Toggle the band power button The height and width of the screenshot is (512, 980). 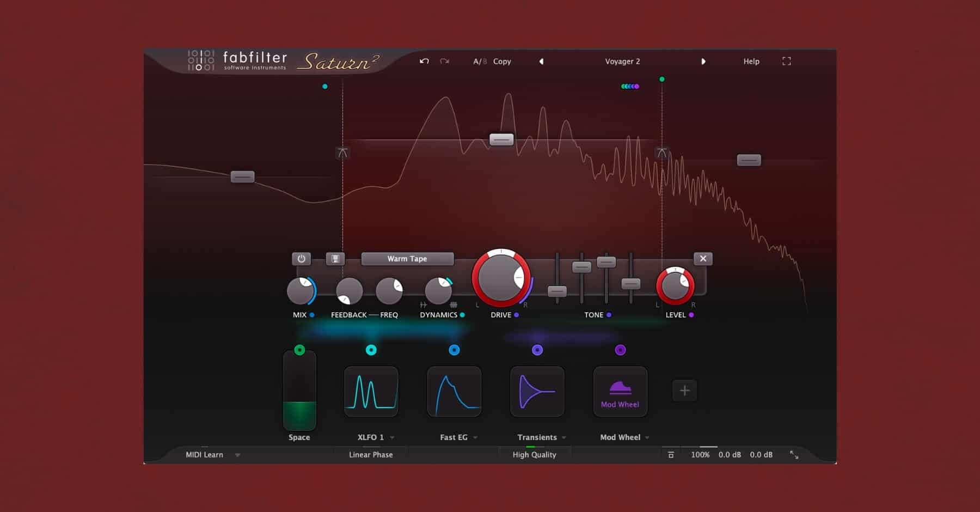pyautogui.click(x=301, y=259)
